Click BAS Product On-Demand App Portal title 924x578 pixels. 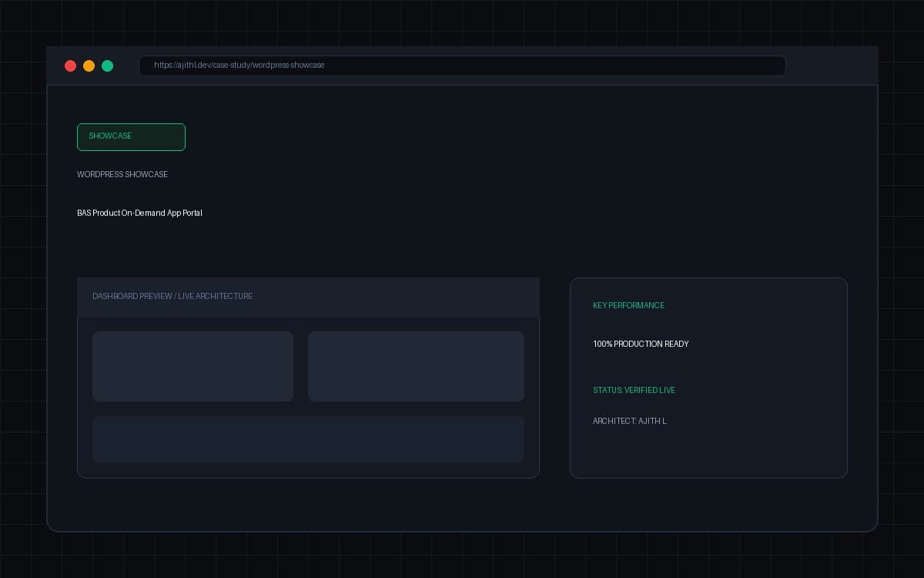[139, 213]
